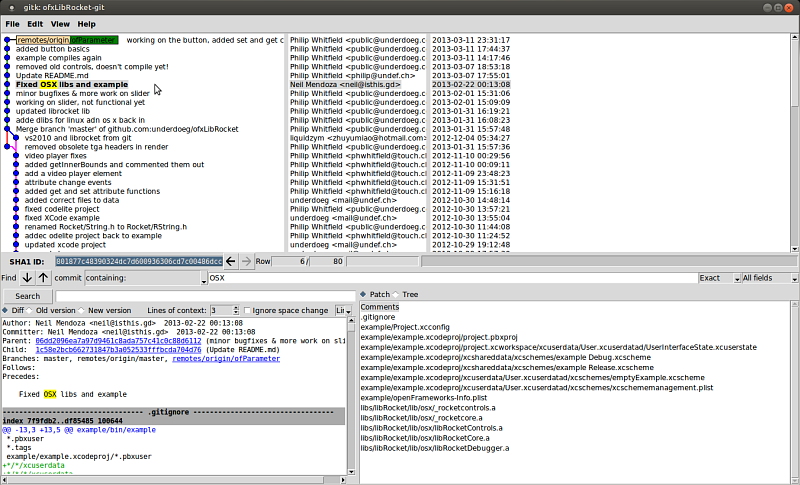Click the commit dot beside 'Update README.md'
Image resolution: width=800 pixels, height=485 pixels.
(x=8, y=76)
